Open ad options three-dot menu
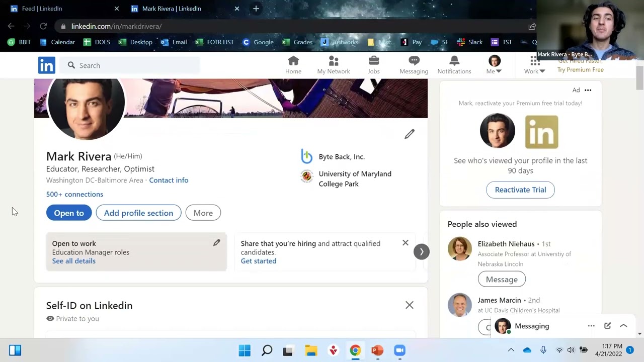This screenshot has width=644, height=362. (x=588, y=90)
